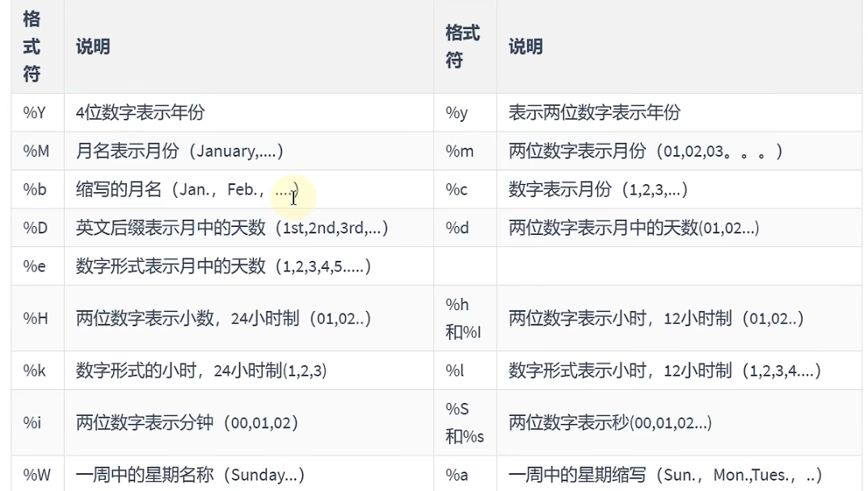
Task: Select the lowercase %m specifier cell
Action: click(x=459, y=151)
